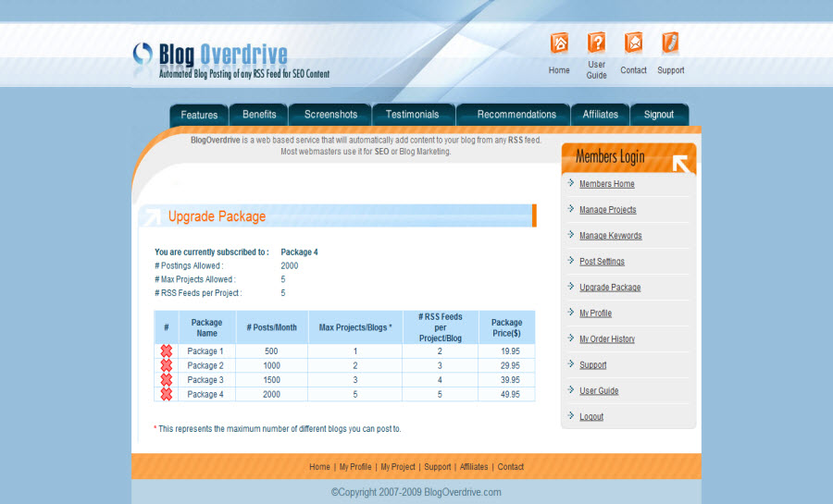833x504 pixels.
Task: Click red X icon for Package 2
Action: (167, 365)
